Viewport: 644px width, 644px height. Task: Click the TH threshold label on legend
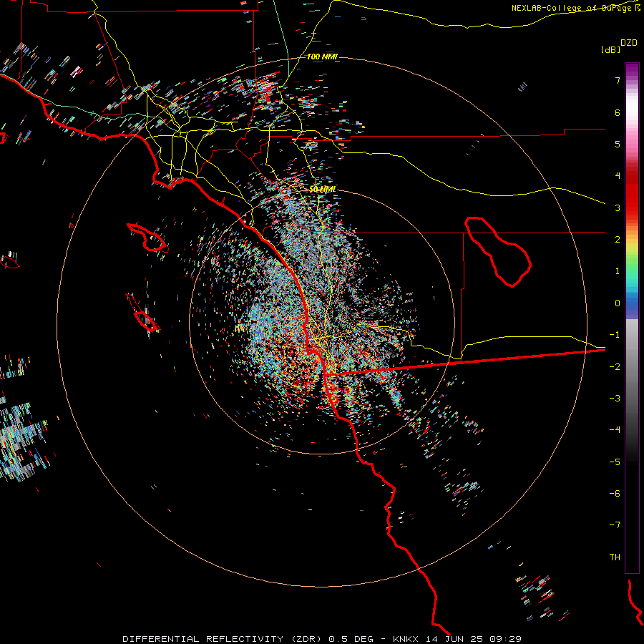(615, 557)
